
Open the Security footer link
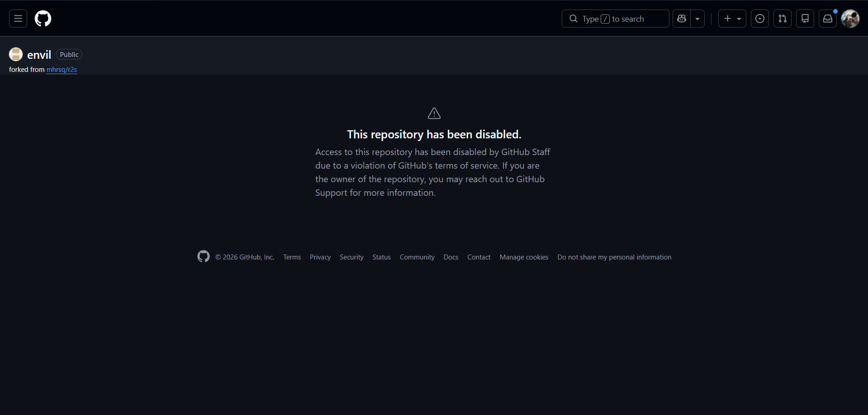pyautogui.click(x=351, y=257)
